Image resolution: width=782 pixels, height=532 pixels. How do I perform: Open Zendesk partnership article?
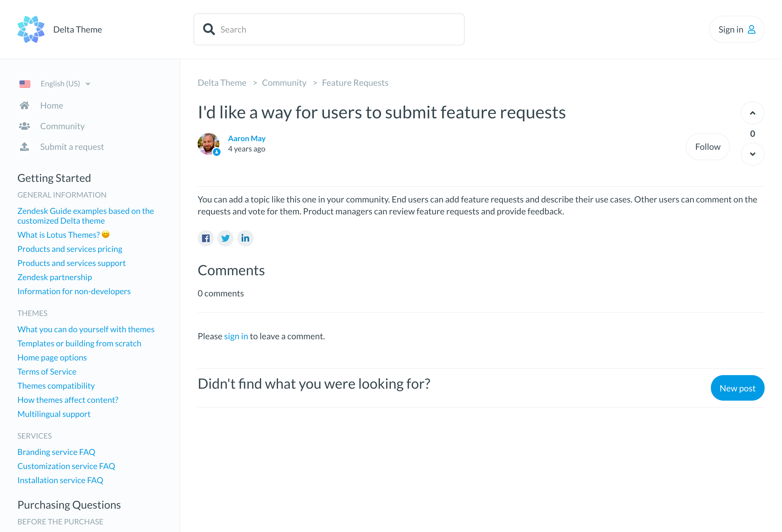[55, 277]
